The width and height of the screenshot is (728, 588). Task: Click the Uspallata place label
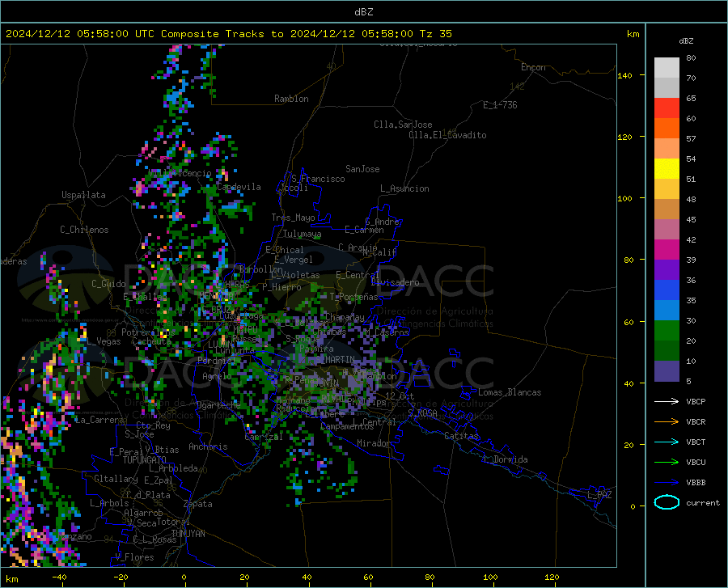83,195
